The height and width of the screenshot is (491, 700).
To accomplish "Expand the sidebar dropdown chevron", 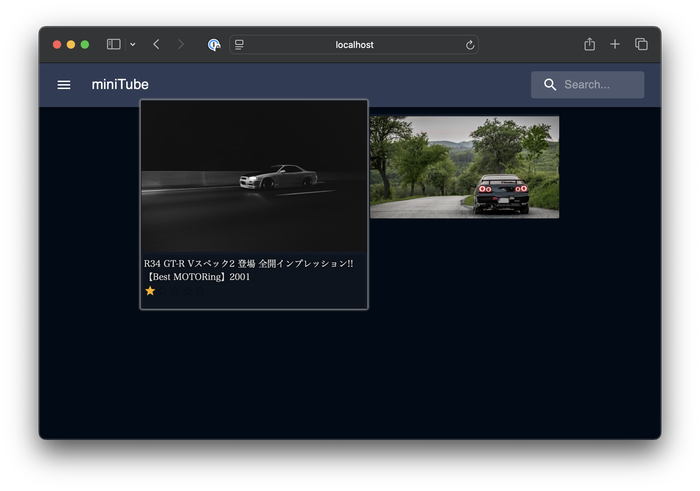I will point(132,45).
